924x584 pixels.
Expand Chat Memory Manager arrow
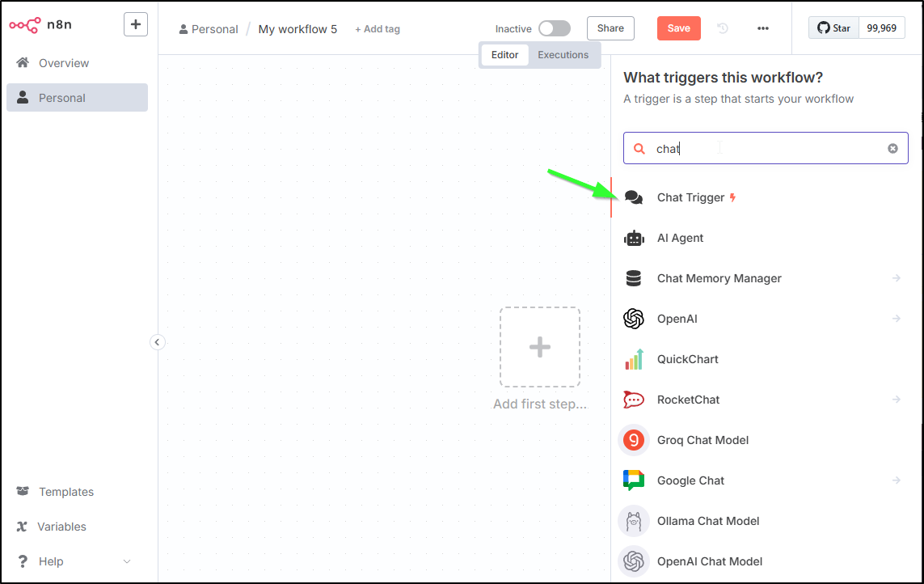pos(897,277)
